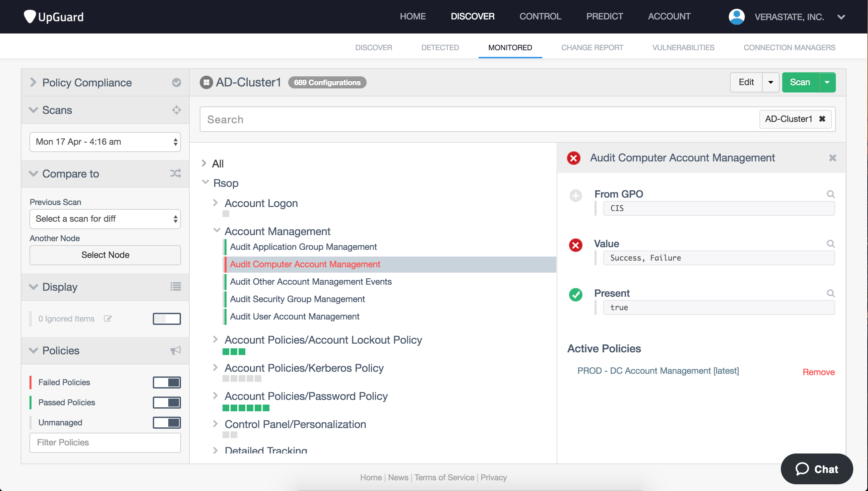Click the green Scan button
Image resolution: width=868 pixels, height=491 pixels.
point(800,82)
